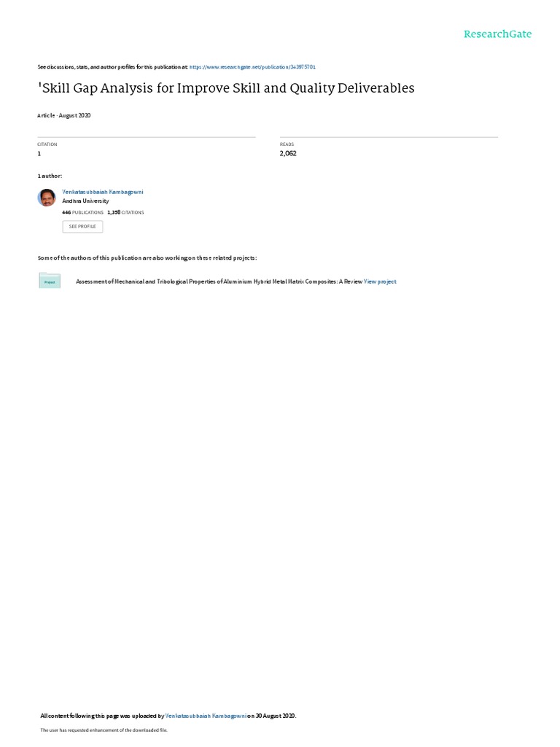
Task: Open the researchgate.net publication URL
Action: coord(252,67)
